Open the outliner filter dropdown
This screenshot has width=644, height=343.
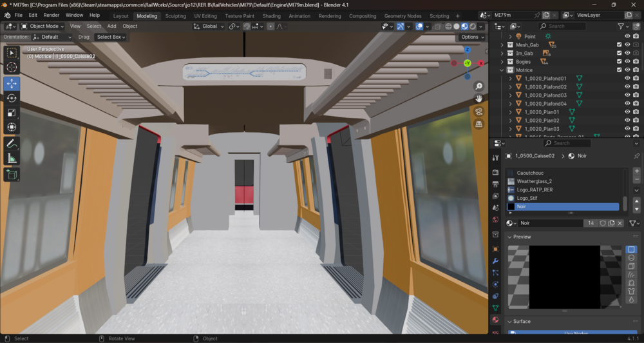pos(623,26)
